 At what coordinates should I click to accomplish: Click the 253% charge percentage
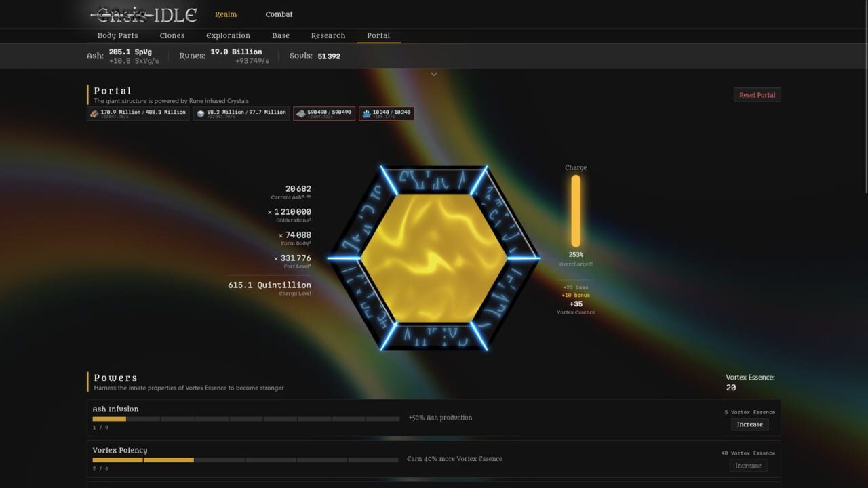[576, 255]
